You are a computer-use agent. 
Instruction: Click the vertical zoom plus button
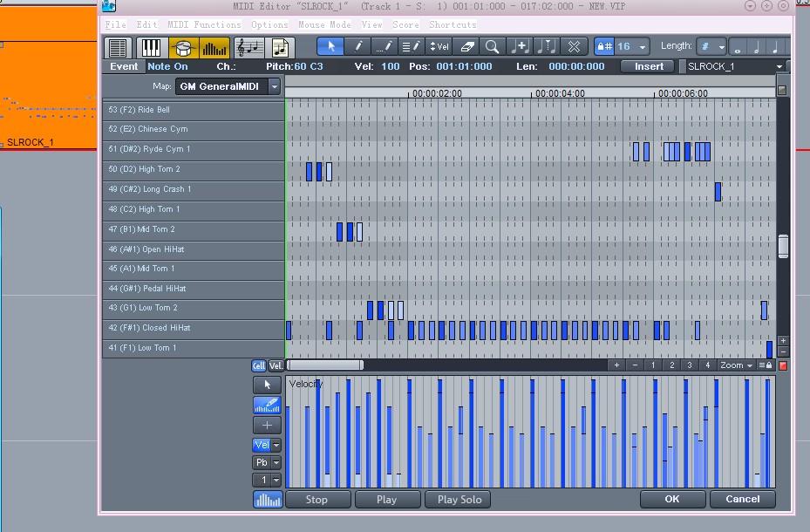tap(783, 341)
